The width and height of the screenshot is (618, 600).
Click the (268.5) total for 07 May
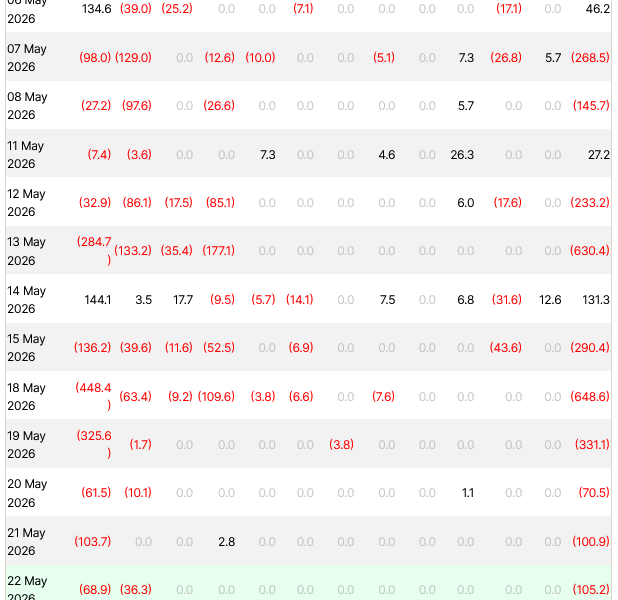pos(590,58)
